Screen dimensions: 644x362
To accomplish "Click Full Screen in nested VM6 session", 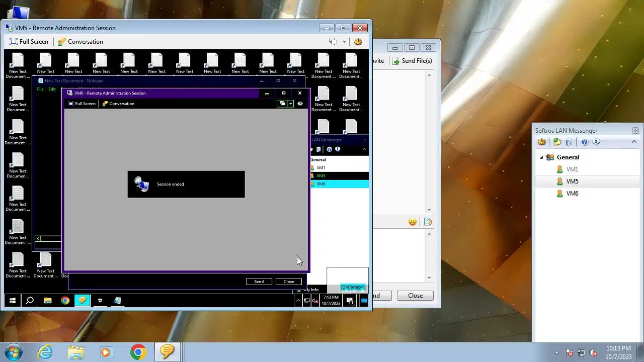I will click(x=82, y=104).
